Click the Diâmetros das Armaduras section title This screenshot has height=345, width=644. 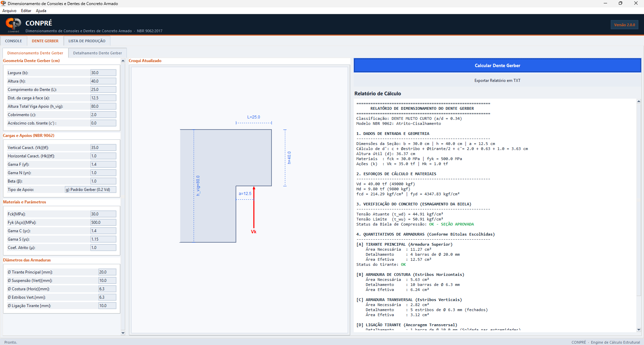pyautogui.click(x=27, y=260)
